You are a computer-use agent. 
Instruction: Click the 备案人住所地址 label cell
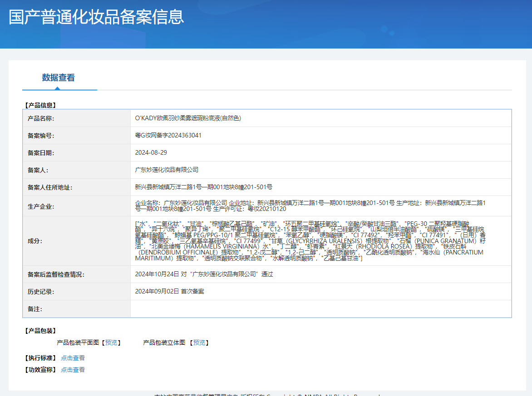(77, 187)
